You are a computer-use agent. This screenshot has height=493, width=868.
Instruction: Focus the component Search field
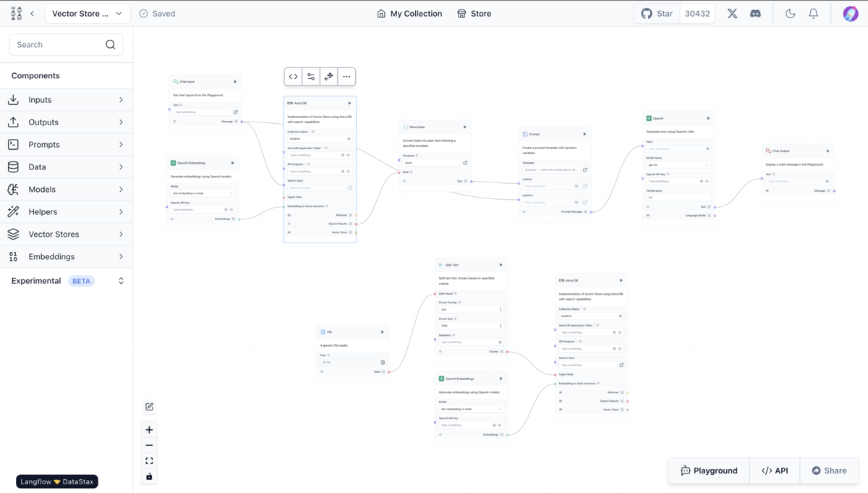click(x=66, y=45)
